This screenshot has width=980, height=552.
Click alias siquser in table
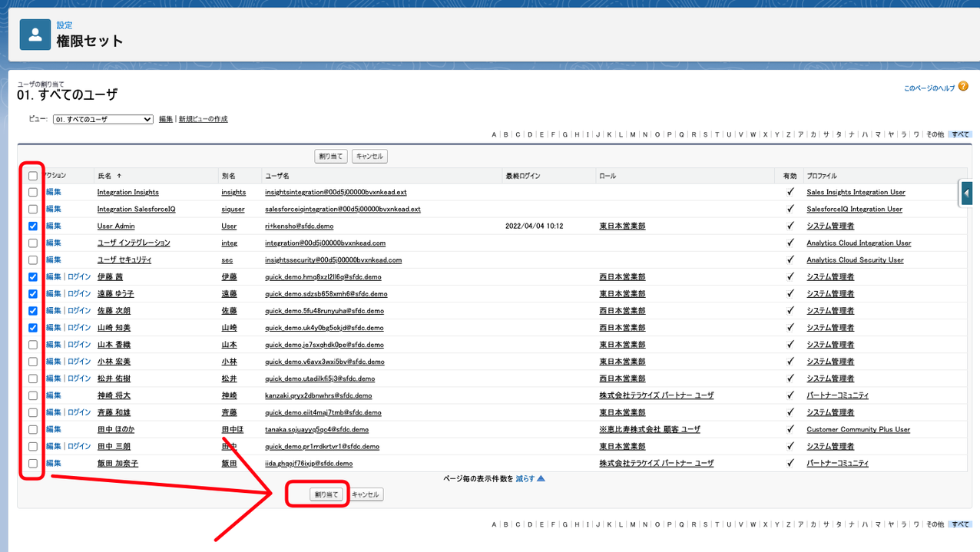(233, 209)
